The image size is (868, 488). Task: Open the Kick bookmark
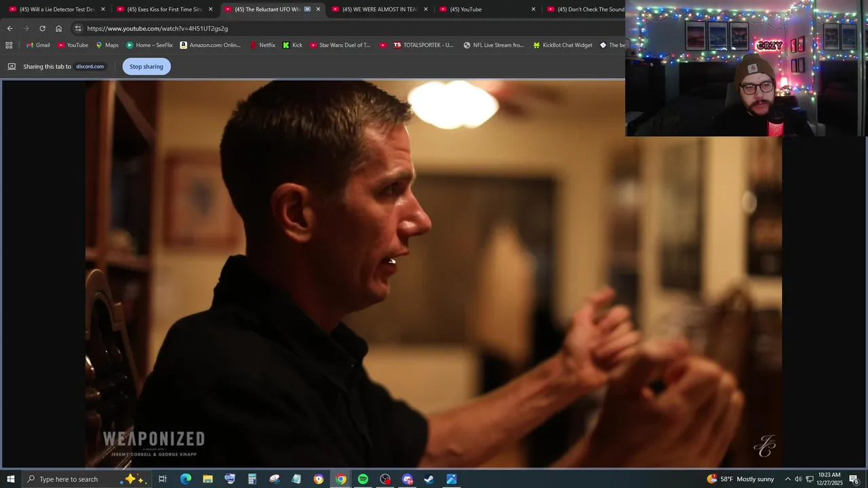coord(292,45)
